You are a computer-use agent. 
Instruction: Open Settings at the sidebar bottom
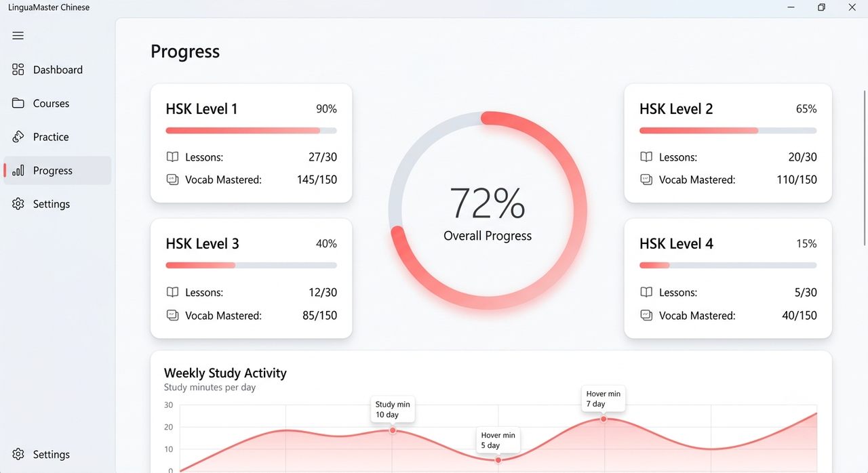tap(58, 454)
